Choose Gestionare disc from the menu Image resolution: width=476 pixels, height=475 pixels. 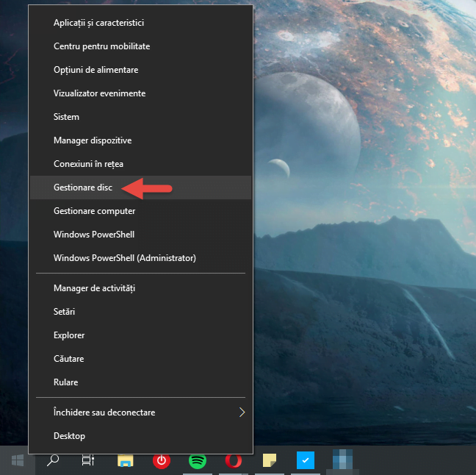click(x=140, y=187)
